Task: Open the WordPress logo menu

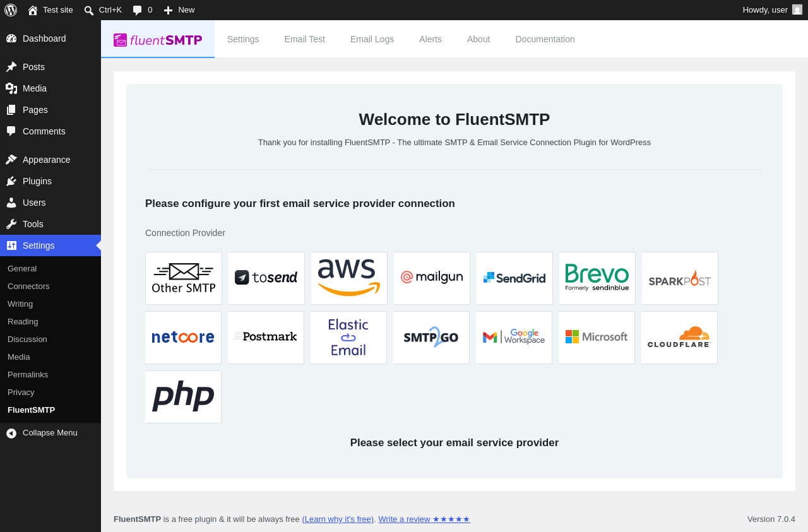Action: point(11,10)
